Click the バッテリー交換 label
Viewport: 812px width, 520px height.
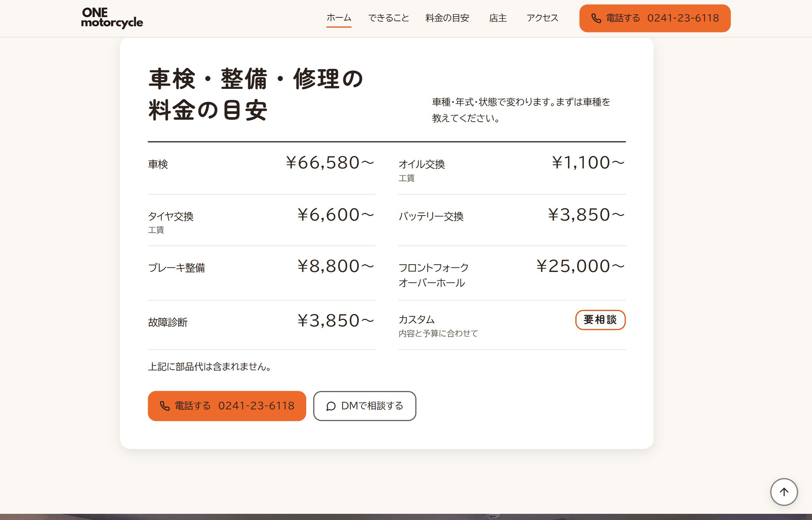tap(431, 216)
